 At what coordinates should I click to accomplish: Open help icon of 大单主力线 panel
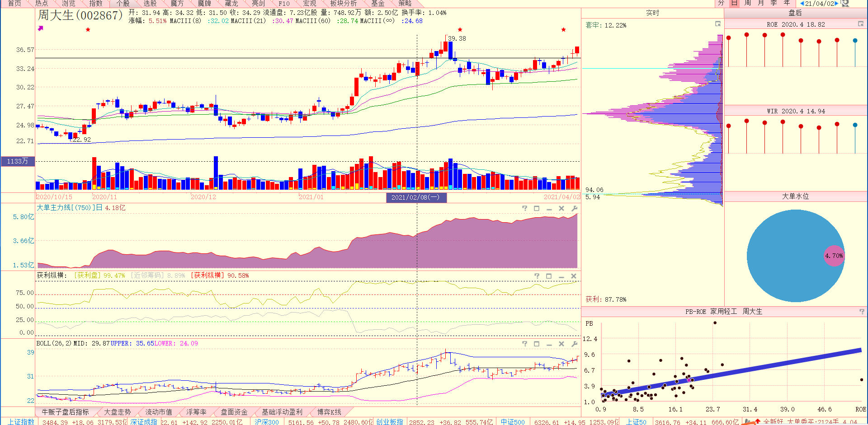click(524, 208)
